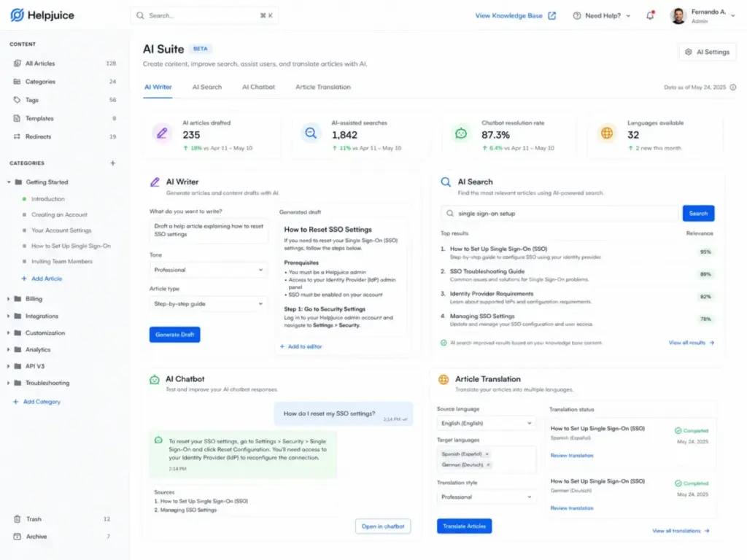Click the chatbot icon in resolution rate card
Screen dimensions: 747x560
(x=461, y=133)
